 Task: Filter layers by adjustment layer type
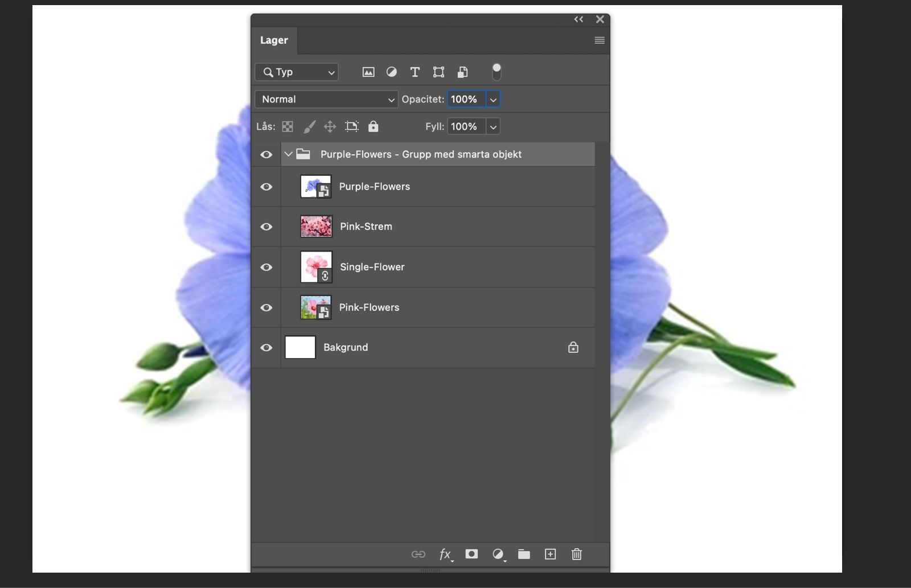(392, 72)
